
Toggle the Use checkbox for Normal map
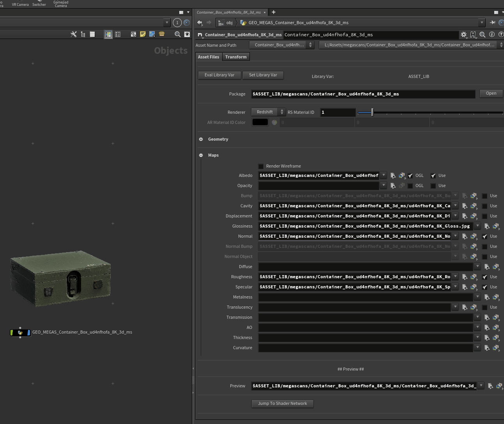coord(485,237)
